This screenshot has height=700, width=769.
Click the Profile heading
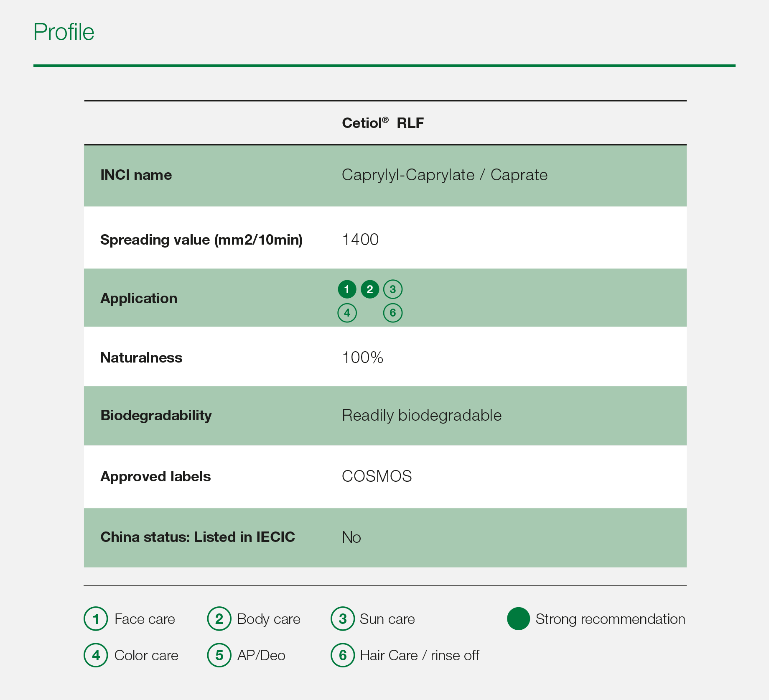(64, 32)
